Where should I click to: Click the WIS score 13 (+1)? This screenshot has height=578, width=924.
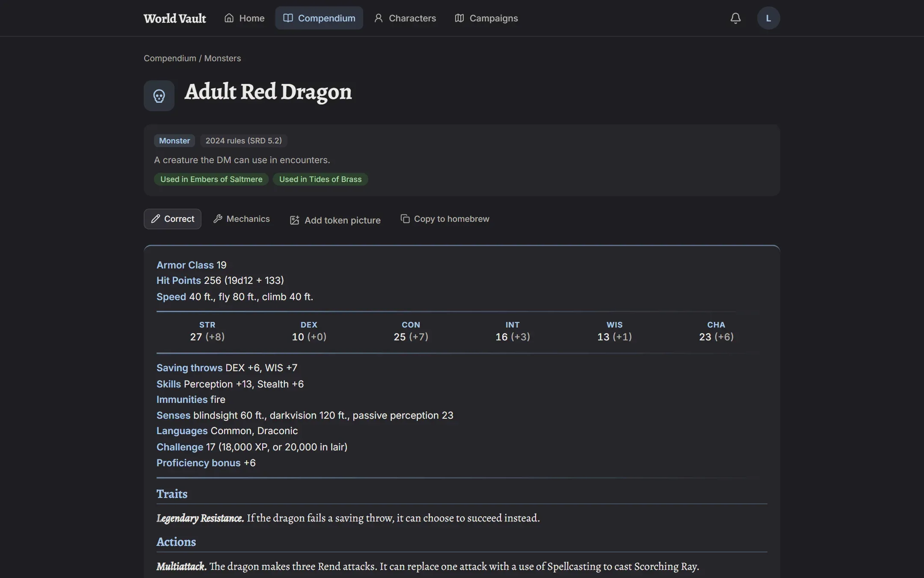614,337
